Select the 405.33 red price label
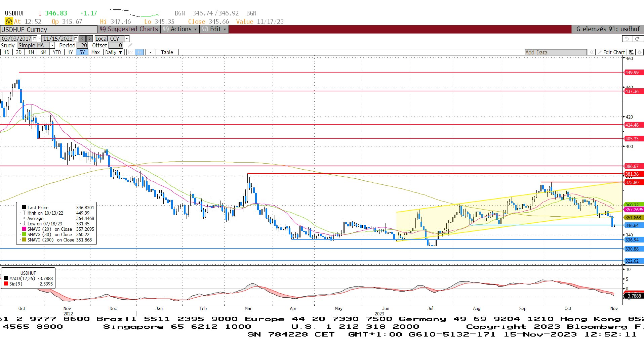This screenshot has height=353, width=644. pos(633,139)
